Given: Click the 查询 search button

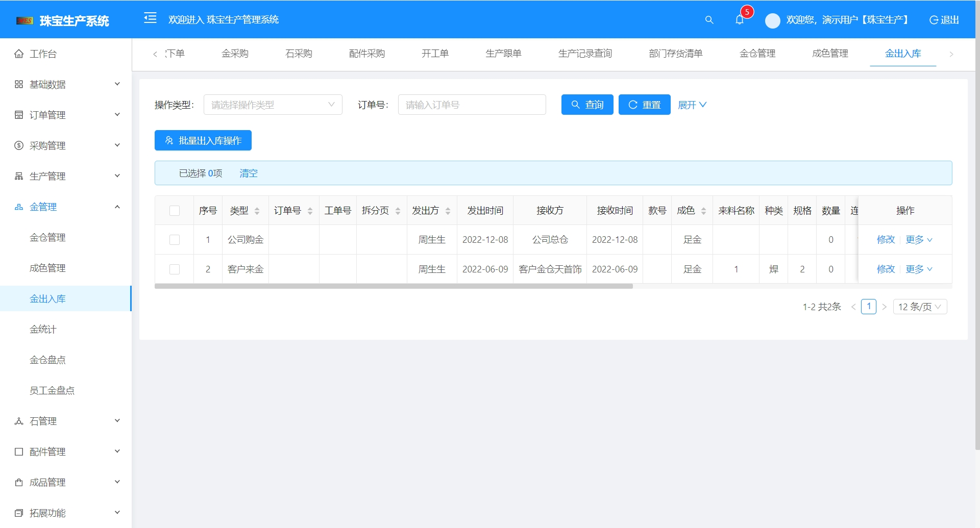Looking at the screenshot, I should pos(587,105).
